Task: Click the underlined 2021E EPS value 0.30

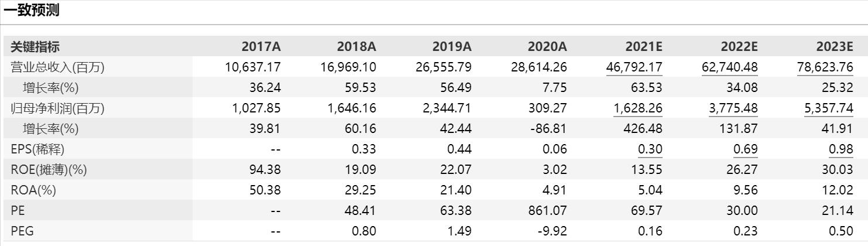Action: click(650, 149)
